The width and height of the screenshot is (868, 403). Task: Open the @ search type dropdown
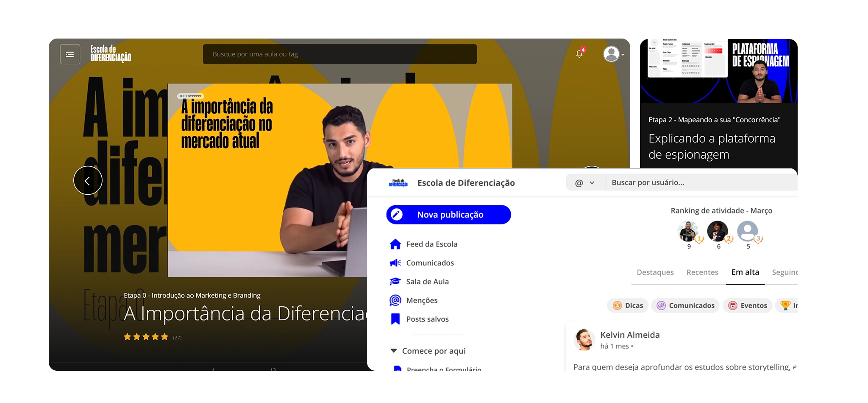pos(585,183)
